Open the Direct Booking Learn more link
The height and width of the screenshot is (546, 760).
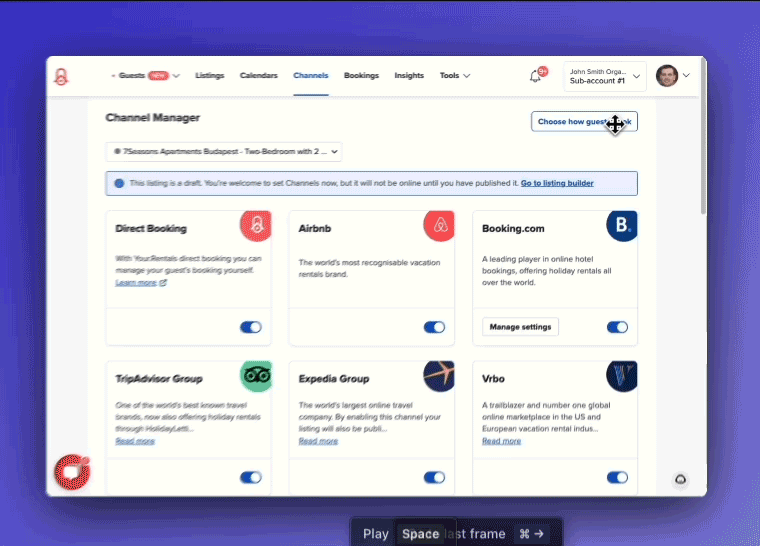pyautogui.click(x=136, y=283)
